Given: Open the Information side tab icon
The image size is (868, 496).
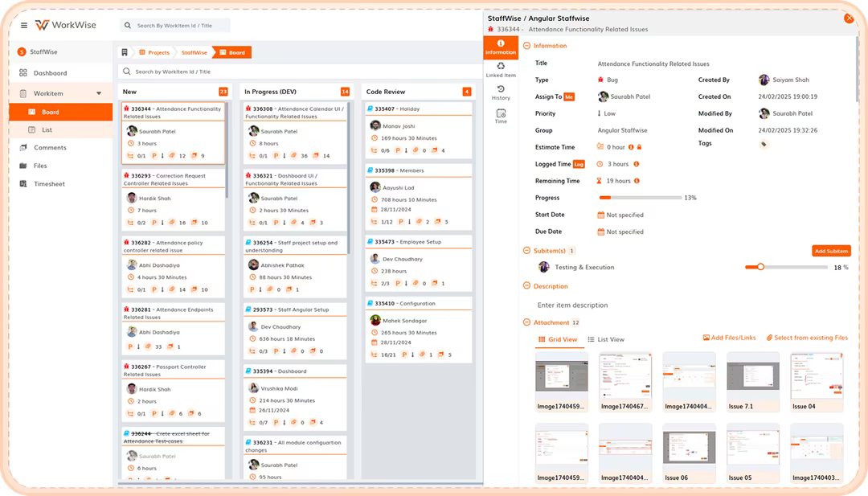Looking at the screenshot, I should click(x=501, y=43).
